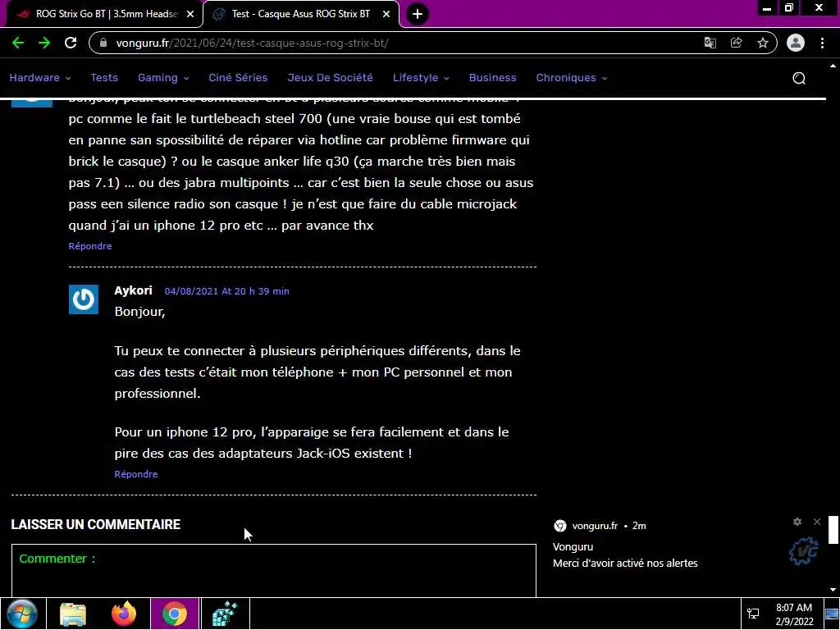Click the vonguru.fr notification source label
Viewport: 840px width, 630px height.
point(595,526)
